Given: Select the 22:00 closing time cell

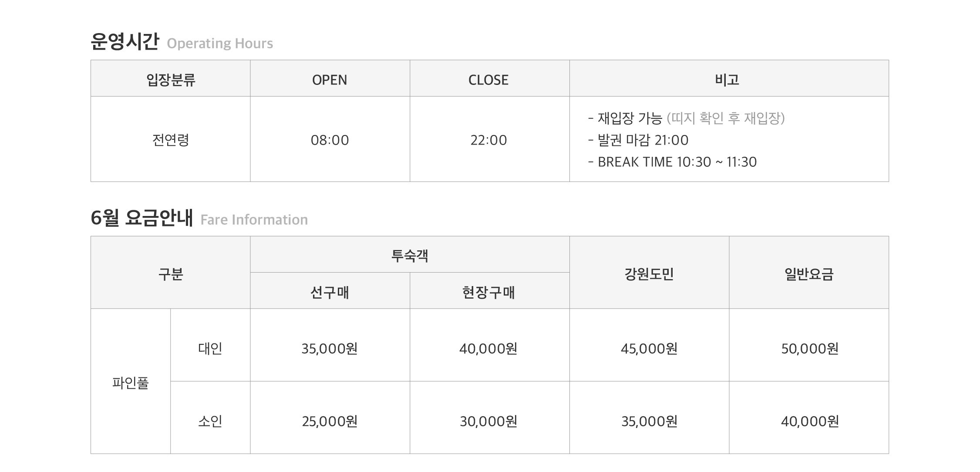Looking at the screenshot, I should pyautogui.click(x=489, y=139).
